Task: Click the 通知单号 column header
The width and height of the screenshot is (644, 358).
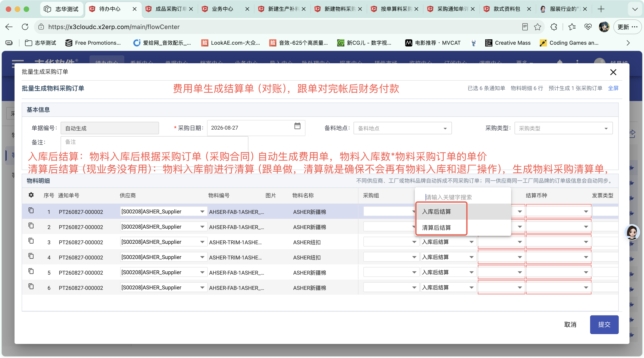Action: [68, 196]
